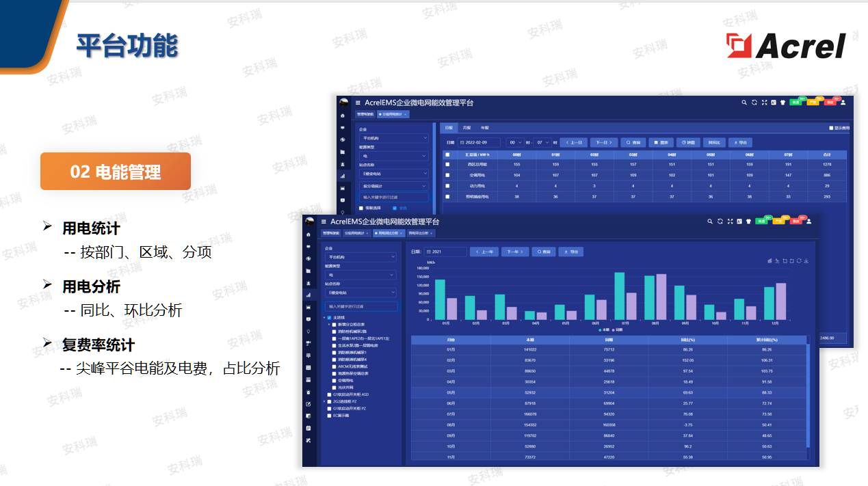Click the folder icon in front window sidebar

(x=308, y=271)
